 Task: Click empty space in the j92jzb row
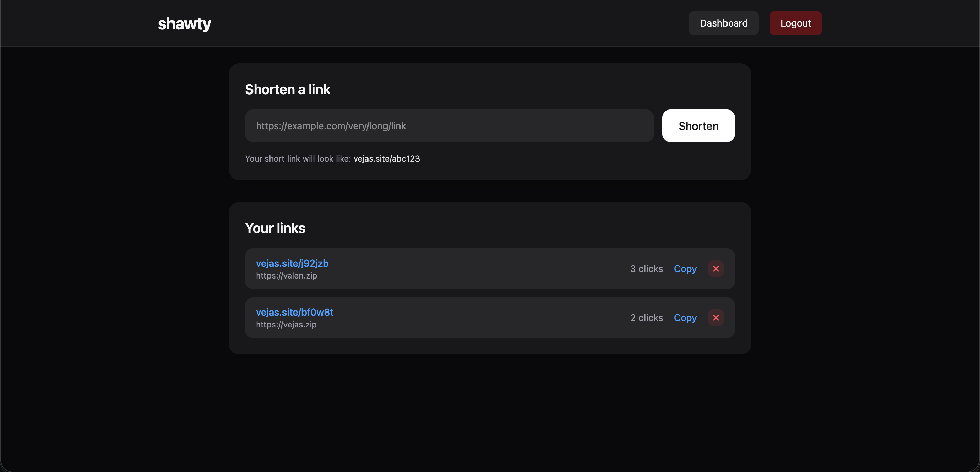(476, 269)
